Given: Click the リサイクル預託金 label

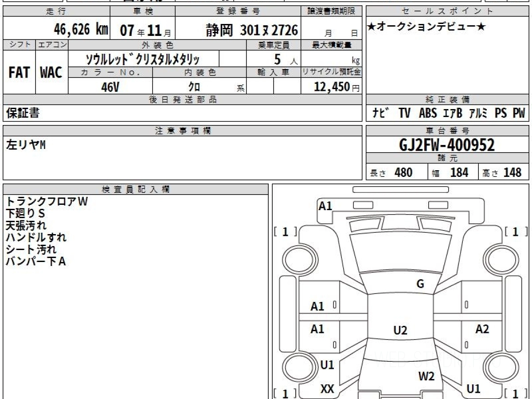Looking at the screenshot, I should pos(332,73).
